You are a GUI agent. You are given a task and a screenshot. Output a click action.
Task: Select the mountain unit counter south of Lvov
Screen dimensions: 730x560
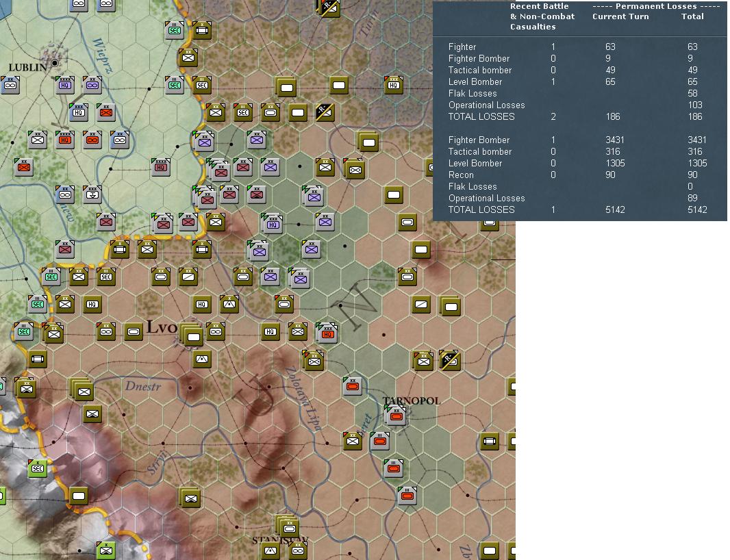pyautogui.click(x=202, y=359)
